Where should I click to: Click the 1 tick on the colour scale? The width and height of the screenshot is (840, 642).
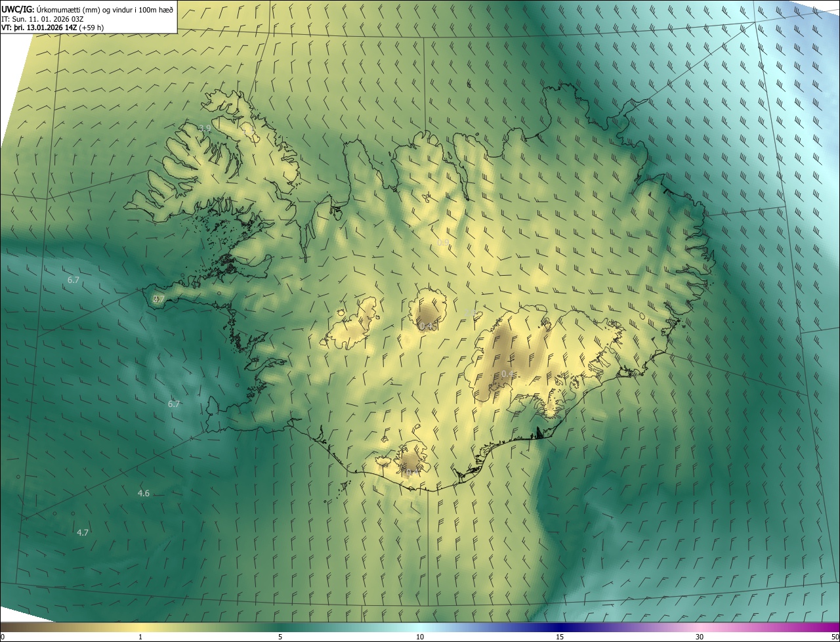pyautogui.click(x=140, y=637)
